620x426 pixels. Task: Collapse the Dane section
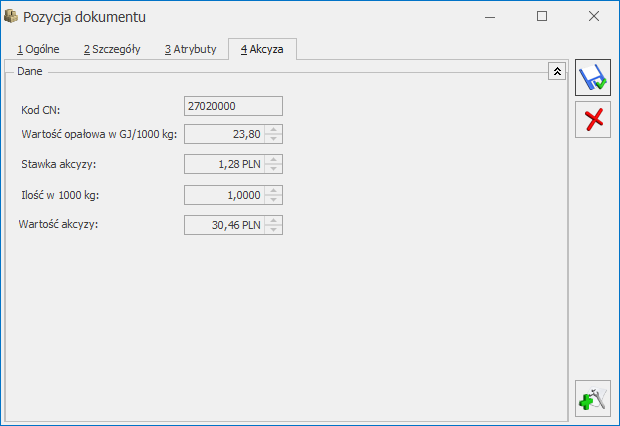pos(557,71)
